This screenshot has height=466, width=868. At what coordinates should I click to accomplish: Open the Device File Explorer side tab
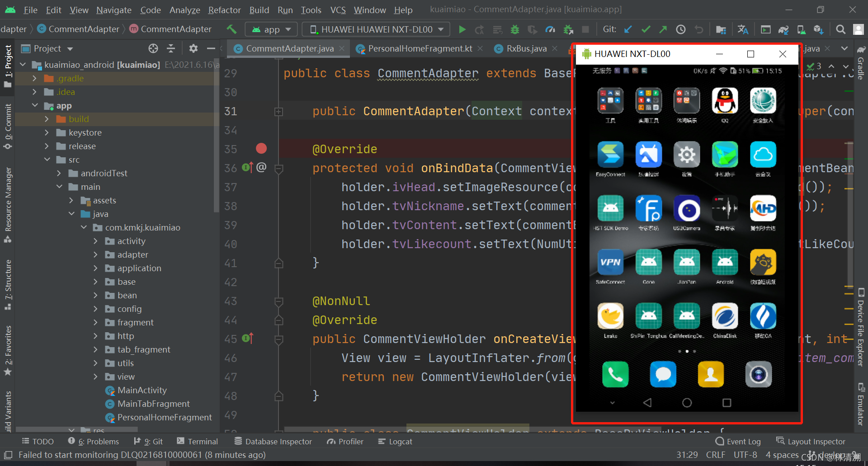pos(861,328)
